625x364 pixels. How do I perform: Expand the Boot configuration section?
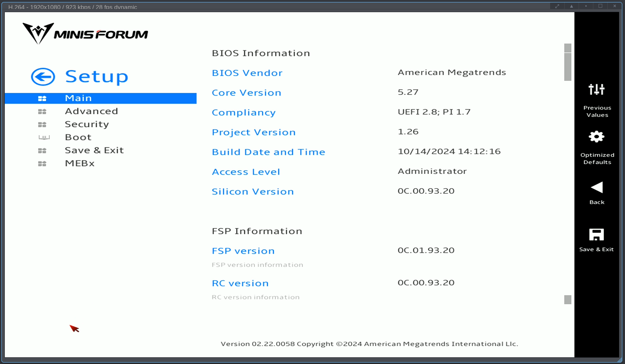(78, 137)
